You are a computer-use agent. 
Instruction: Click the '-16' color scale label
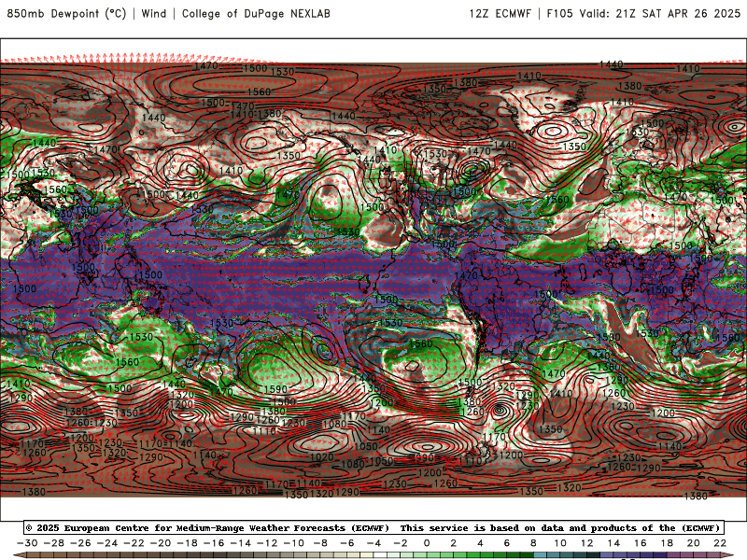[x=214, y=543]
